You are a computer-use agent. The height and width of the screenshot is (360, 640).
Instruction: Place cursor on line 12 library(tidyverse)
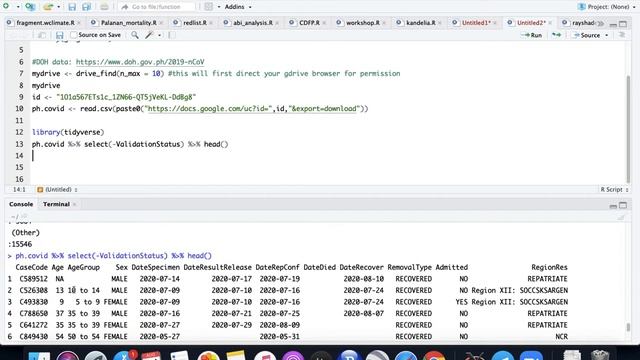pos(68,132)
